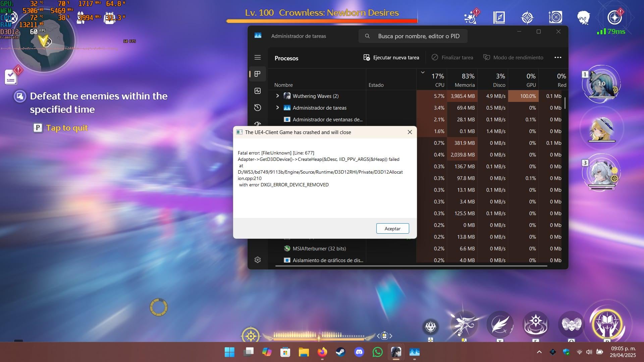Click Aceptar in the crash dialog

click(x=392, y=229)
